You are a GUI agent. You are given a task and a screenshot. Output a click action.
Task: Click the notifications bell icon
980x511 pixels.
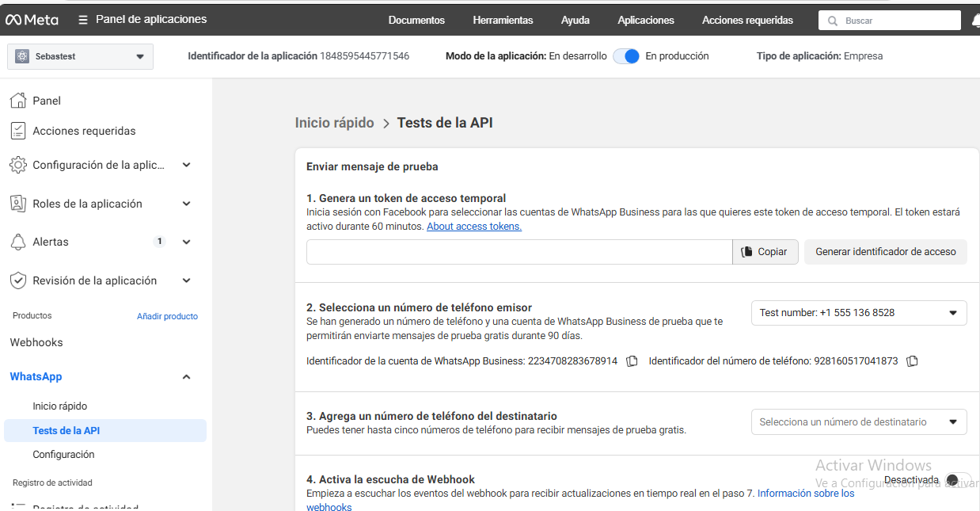click(975, 21)
